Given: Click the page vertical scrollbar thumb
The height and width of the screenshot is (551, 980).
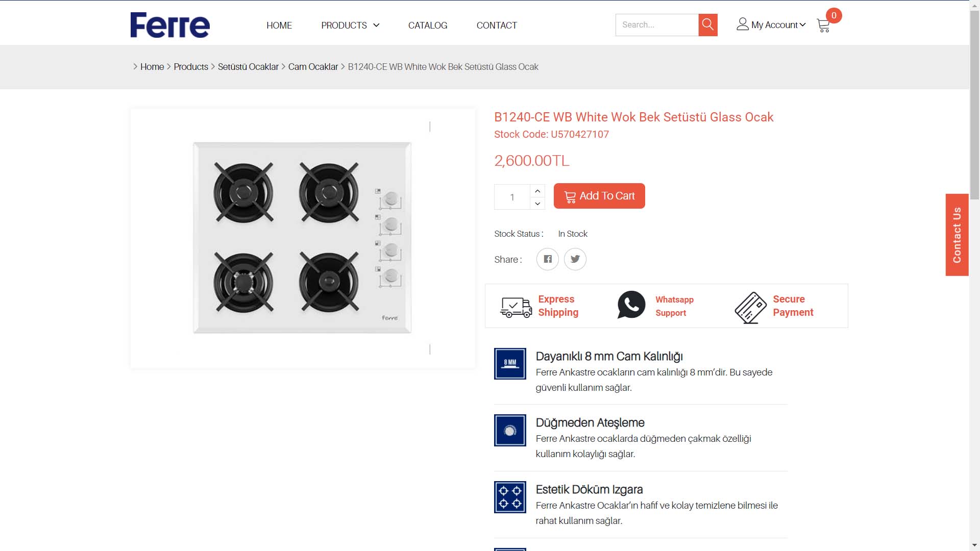Looking at the screenshot, I should pos(974,105).
